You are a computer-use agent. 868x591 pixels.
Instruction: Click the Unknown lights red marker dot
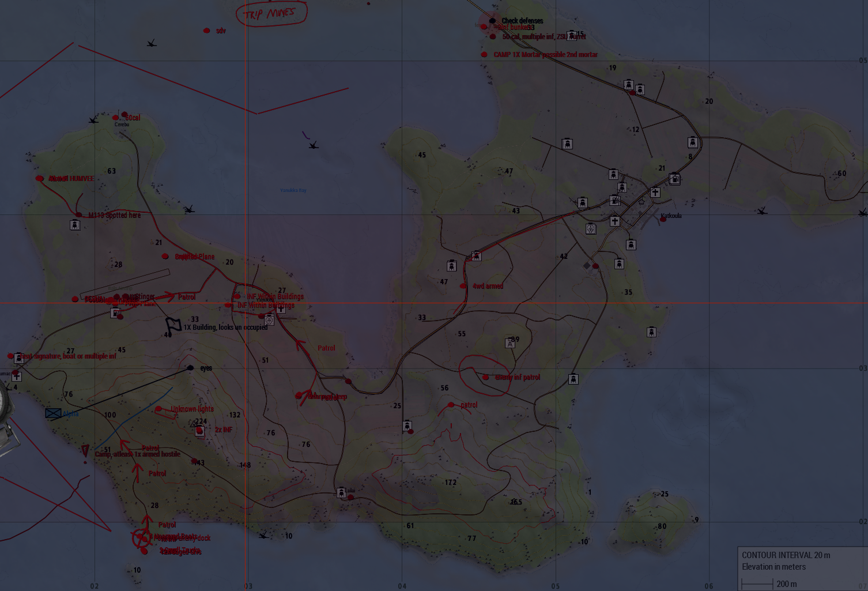pos(158,409)
